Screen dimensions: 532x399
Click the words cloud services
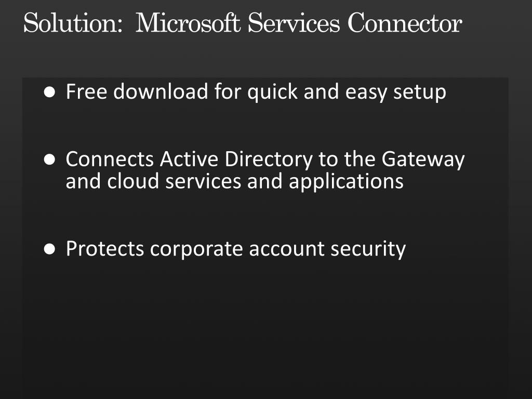click(174, 181)
